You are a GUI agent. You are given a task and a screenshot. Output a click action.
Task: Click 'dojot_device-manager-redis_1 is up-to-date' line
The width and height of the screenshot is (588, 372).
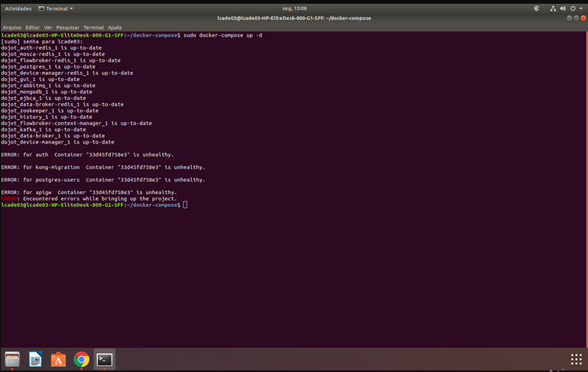pyautogui.click(x=67, y=73)
